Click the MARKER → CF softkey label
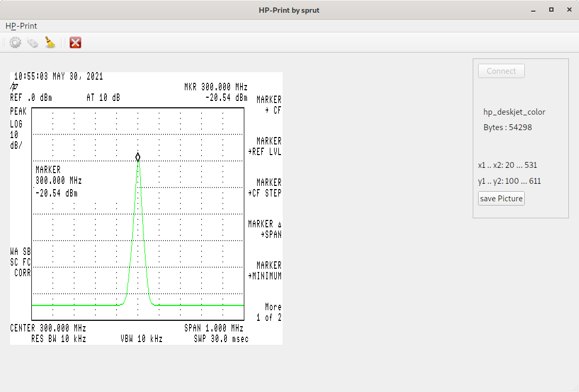The height and width of the screenshot is (392, 579). (269, 105)
